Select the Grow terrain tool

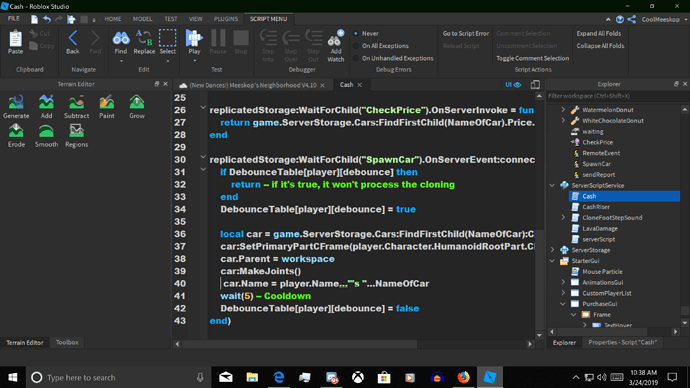tap(137, 102)
